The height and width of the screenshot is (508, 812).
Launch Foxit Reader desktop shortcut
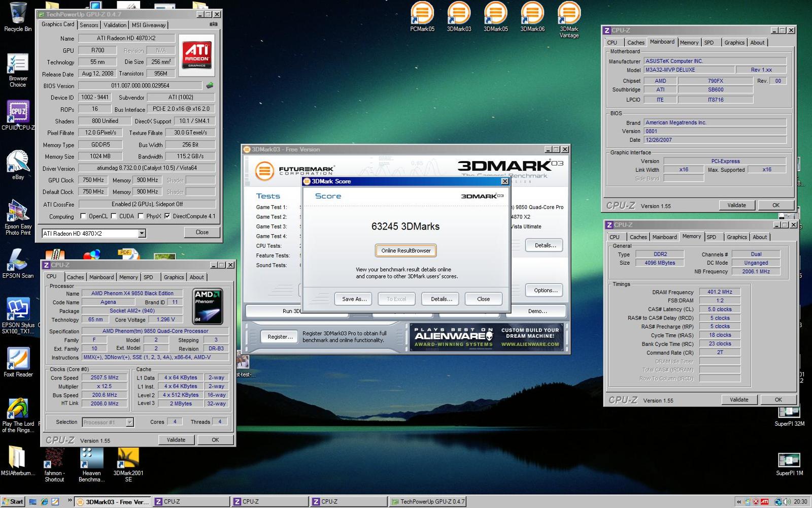(18, 362)
